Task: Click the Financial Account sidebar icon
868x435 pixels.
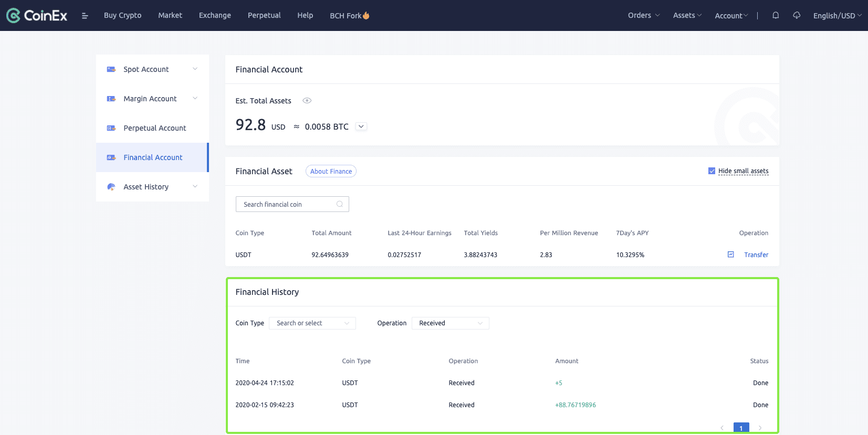Action: click(x=111, y=157)
